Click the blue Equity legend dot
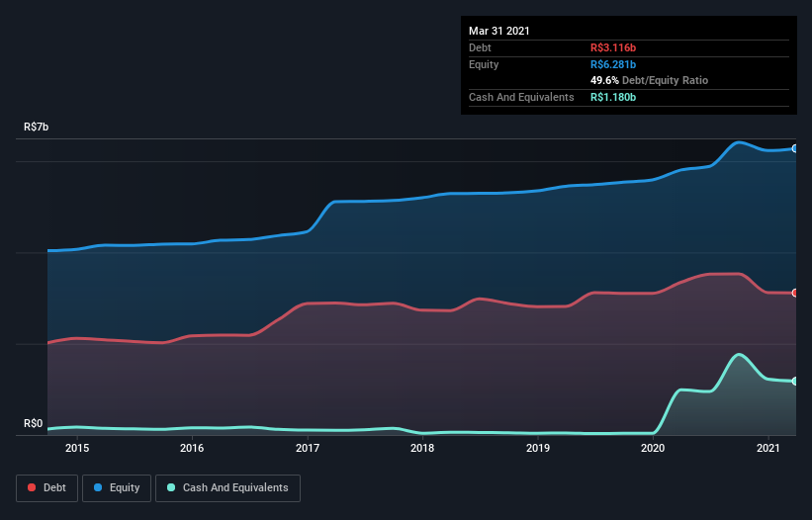Screen dimensions: 812x520 [98, 487]
